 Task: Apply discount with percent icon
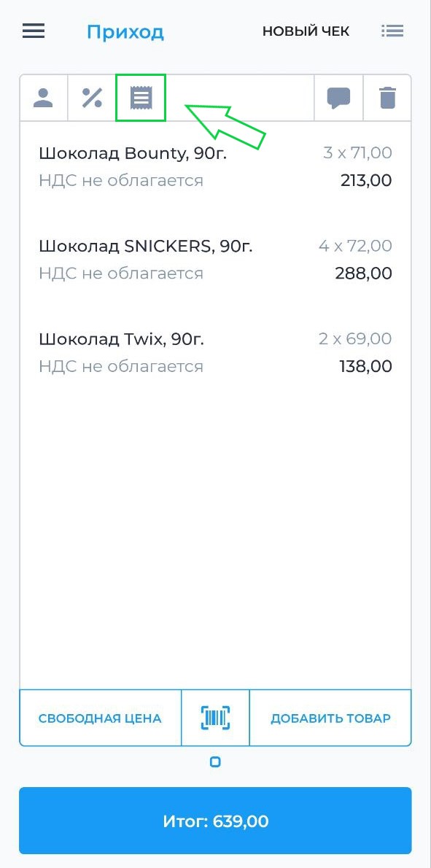point(92,98)
